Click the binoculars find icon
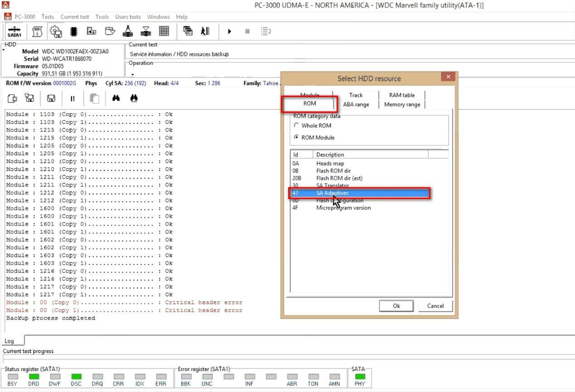Image resolution: width=575 pixels, height=392 pixels. (116, 98)
